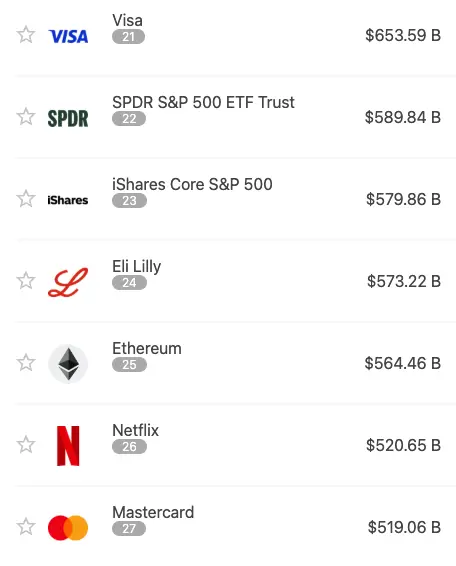Image resolution: width=456 pixels, height=566 pixels.
Task: Toggle the favorite star for Visa
Action: coord(26,35)
